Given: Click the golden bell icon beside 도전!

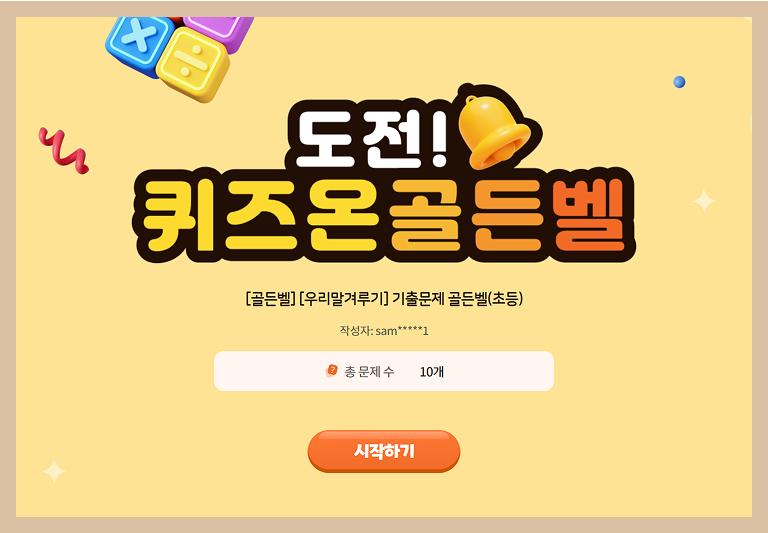Looking at the screenshot, I should (x=494, y=131).
